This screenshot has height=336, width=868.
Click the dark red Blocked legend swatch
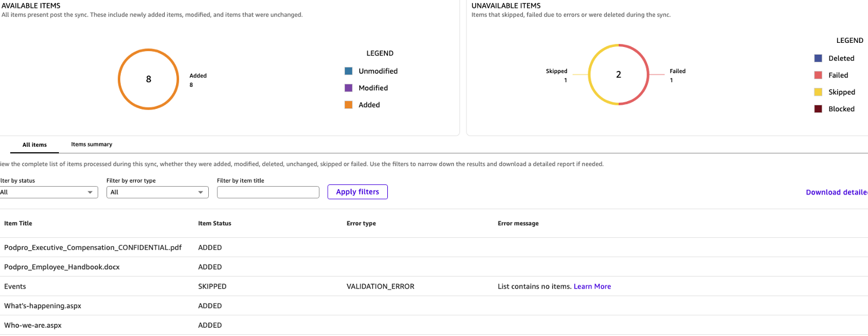tap(818, 109)
